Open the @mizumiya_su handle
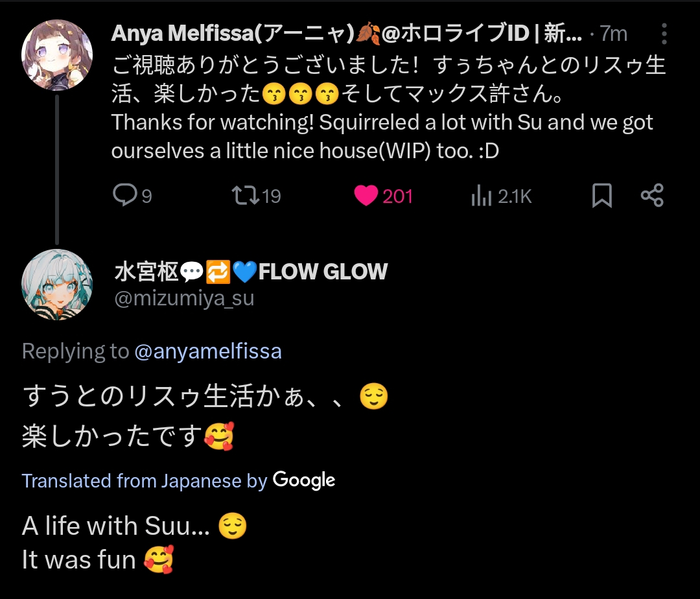The height and width of the screenshot is (599, 700). click(x=184, y=299)
